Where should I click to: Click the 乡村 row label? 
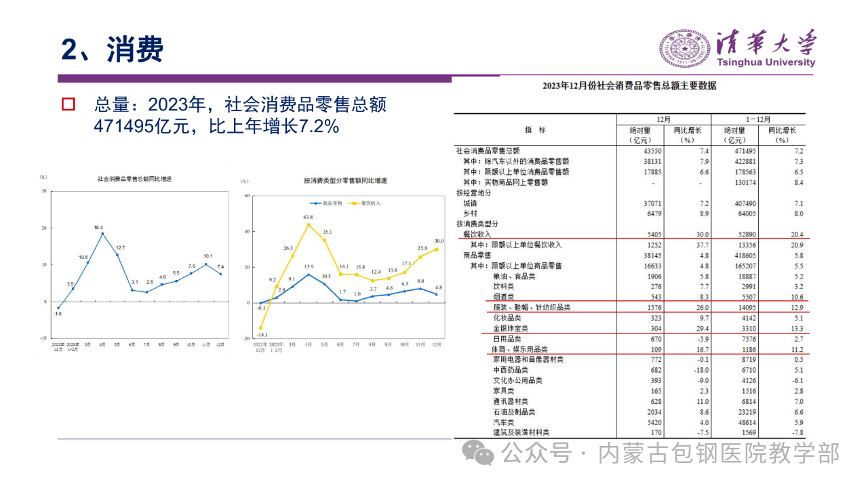(x=470, y=213)
